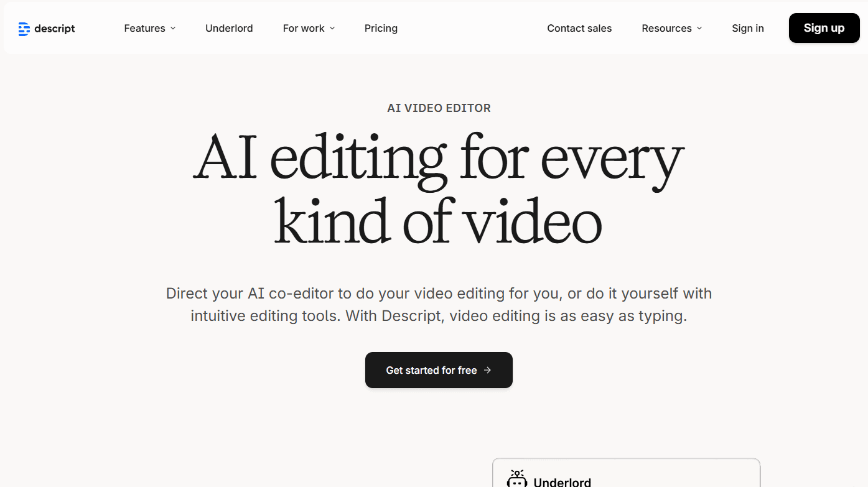Click the Sign in link
This screenshot has height=487, width=868.
tap(748, 28)
